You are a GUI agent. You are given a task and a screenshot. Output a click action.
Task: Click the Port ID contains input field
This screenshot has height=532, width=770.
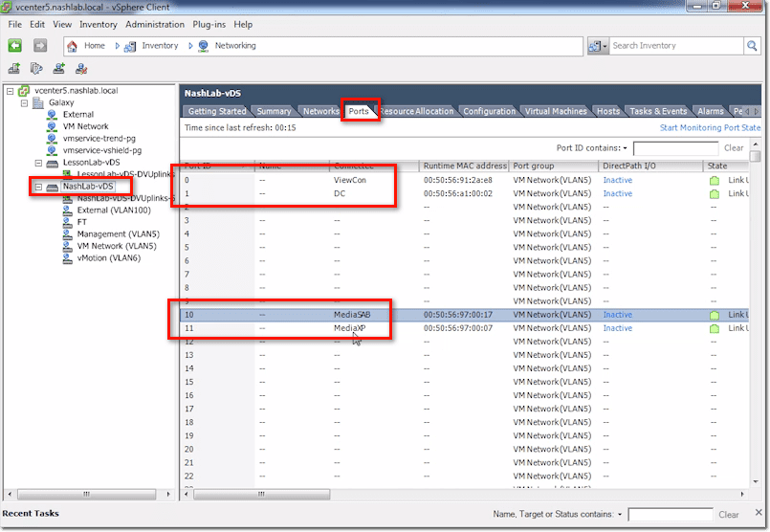(675, 148)
